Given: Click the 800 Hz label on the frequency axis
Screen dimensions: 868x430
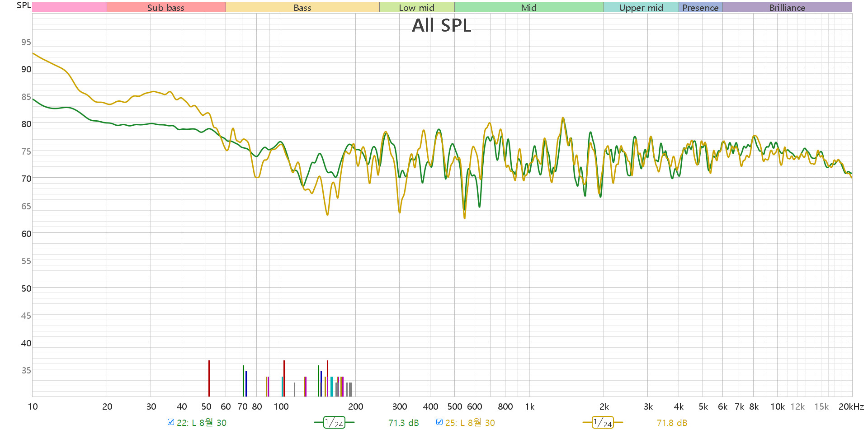Looking at the screenshot, I should click(505, 406).
